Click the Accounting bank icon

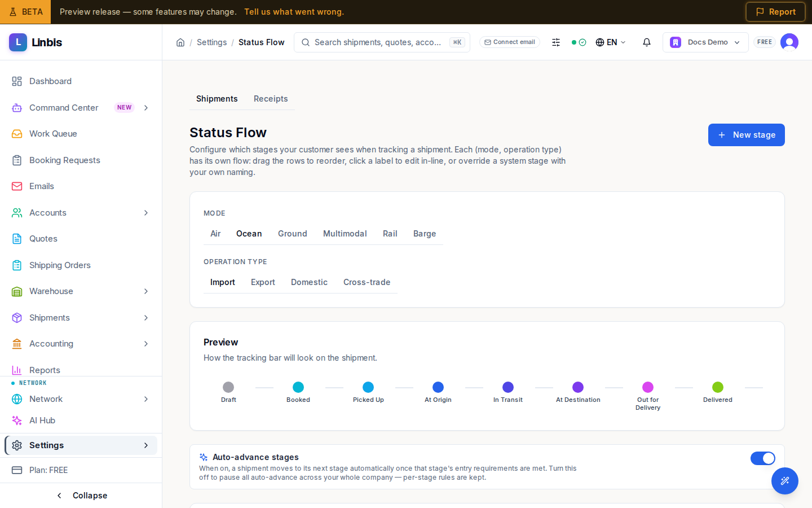tap(17, 344)
